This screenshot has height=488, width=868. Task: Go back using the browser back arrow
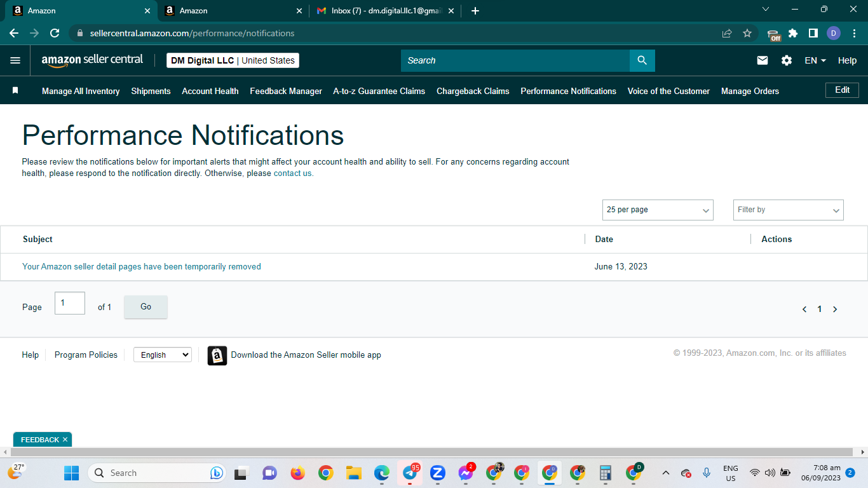tap(14, 33)
